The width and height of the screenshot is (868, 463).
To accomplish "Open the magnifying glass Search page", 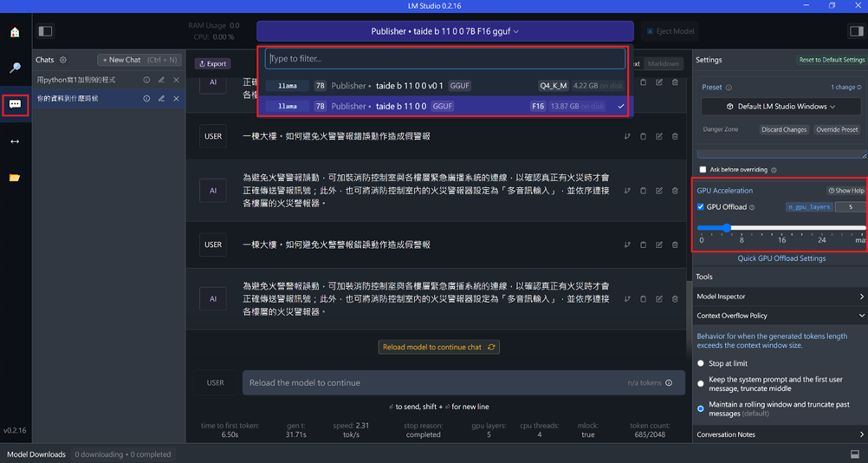I will 15,68.
